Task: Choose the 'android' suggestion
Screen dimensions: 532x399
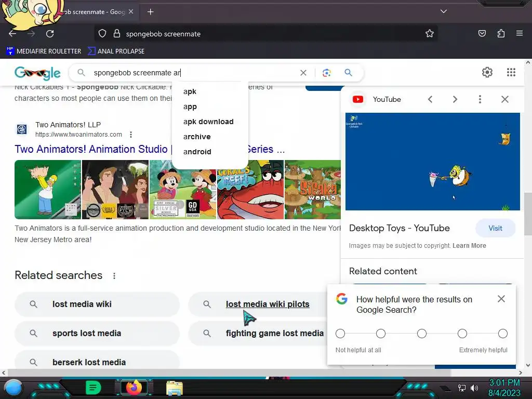Action: 210,152
